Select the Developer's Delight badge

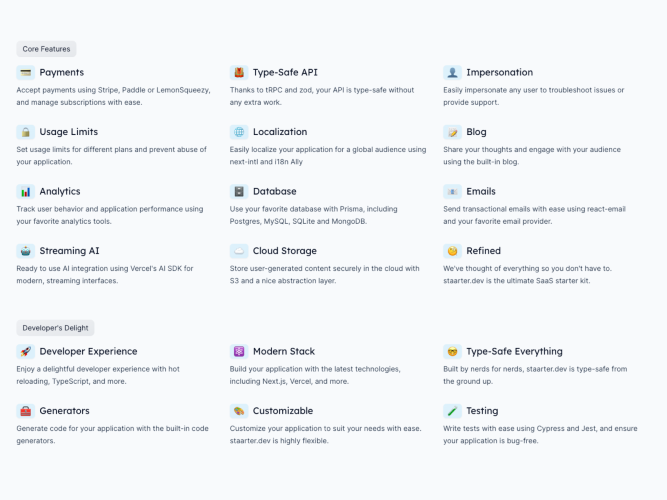[x=55, y=328]
